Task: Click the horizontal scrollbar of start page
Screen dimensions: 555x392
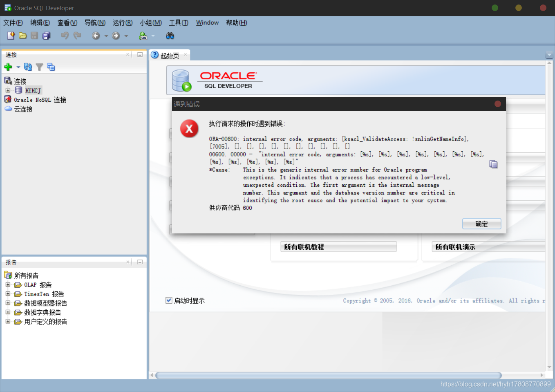Action: point(329,375)
